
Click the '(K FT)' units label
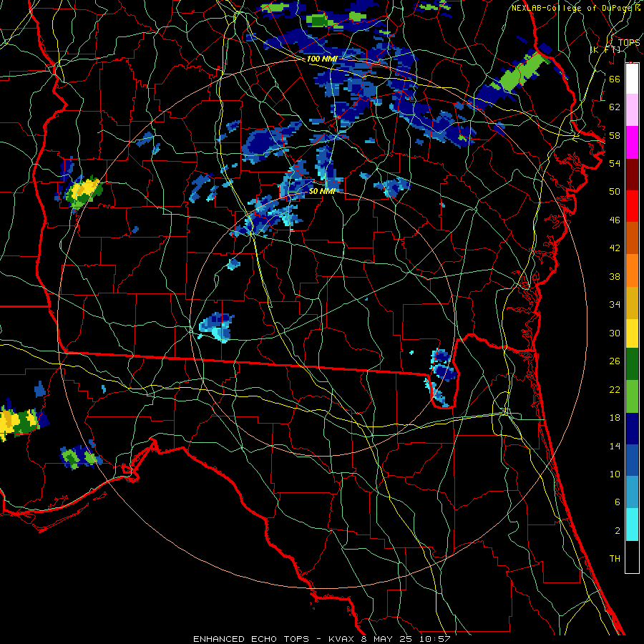tap(605, 50)
